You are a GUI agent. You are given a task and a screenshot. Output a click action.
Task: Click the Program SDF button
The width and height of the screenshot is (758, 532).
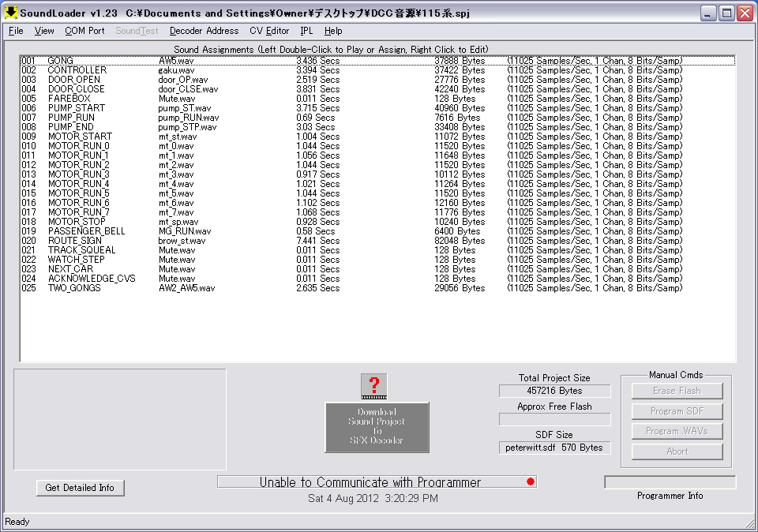[x=677, y=411]
